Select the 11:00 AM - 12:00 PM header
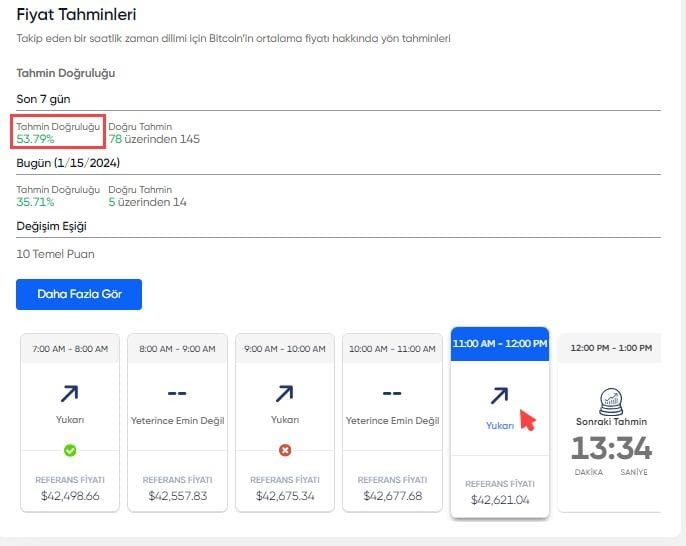This screenshot has height=546, width=686. (x=499, y=343)
